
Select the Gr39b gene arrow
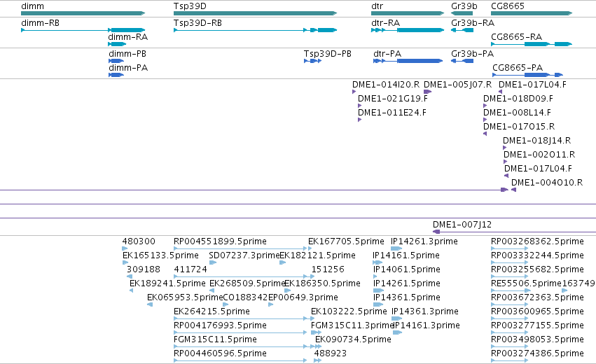[x=462, y=13]
